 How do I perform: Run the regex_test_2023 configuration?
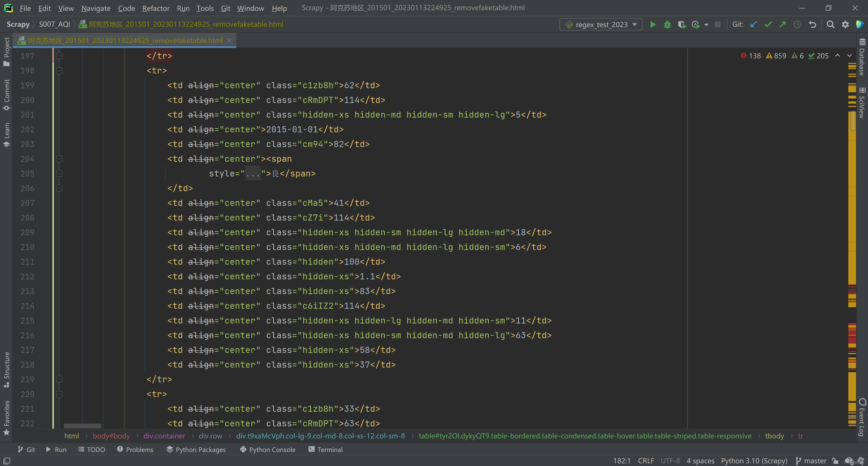pos(653,24)
